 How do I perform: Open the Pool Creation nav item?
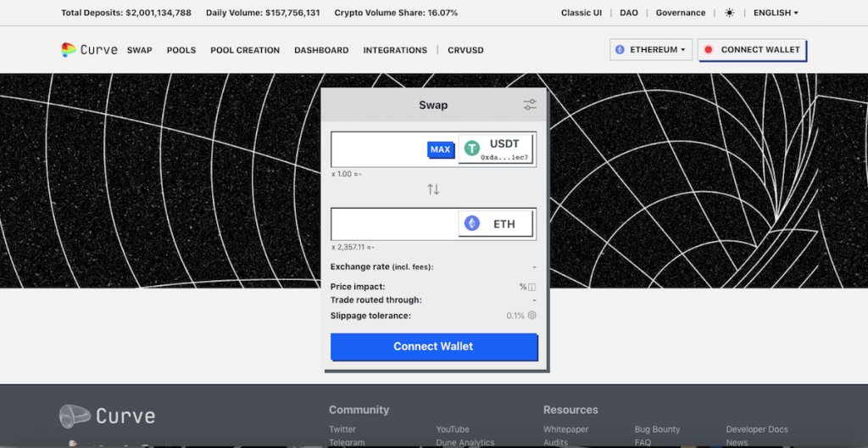click(x=245, y=50)
